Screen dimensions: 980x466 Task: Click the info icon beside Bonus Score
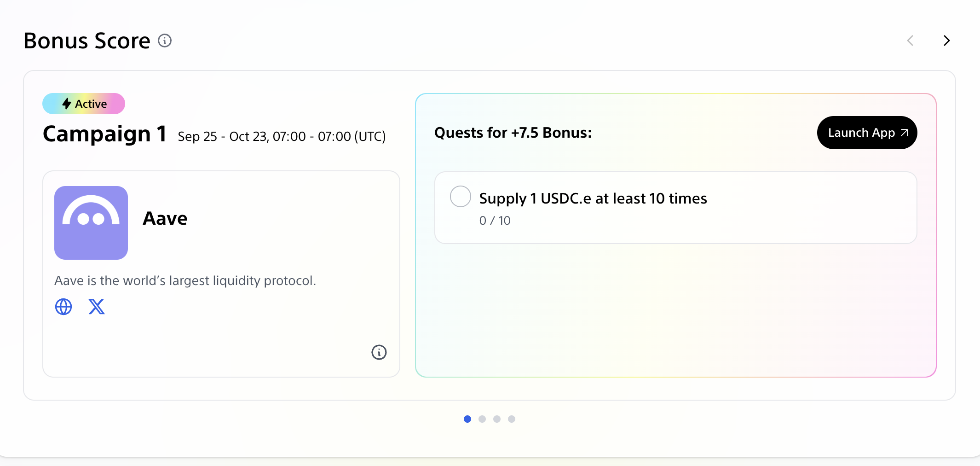(165, 41)
